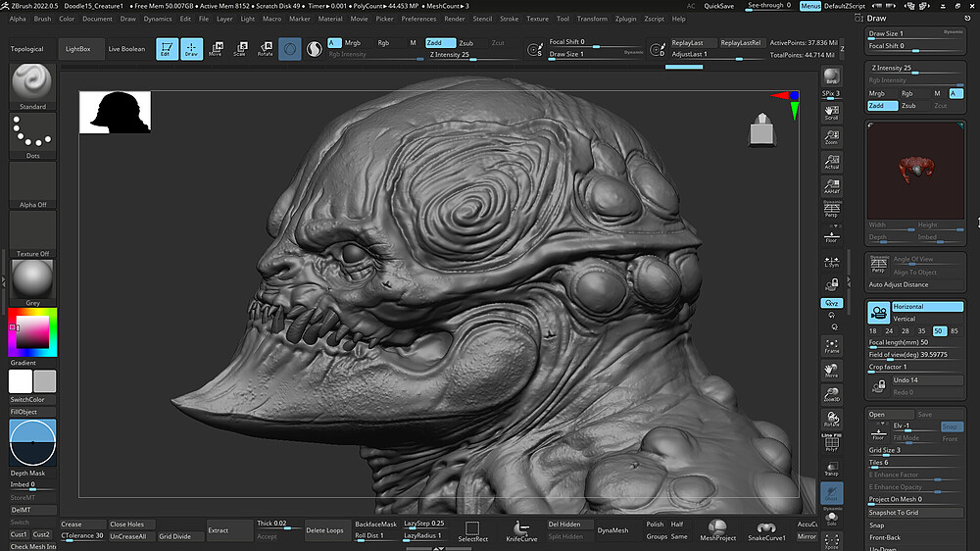Select the Scale tool in the top toolbar

[240, 49]
